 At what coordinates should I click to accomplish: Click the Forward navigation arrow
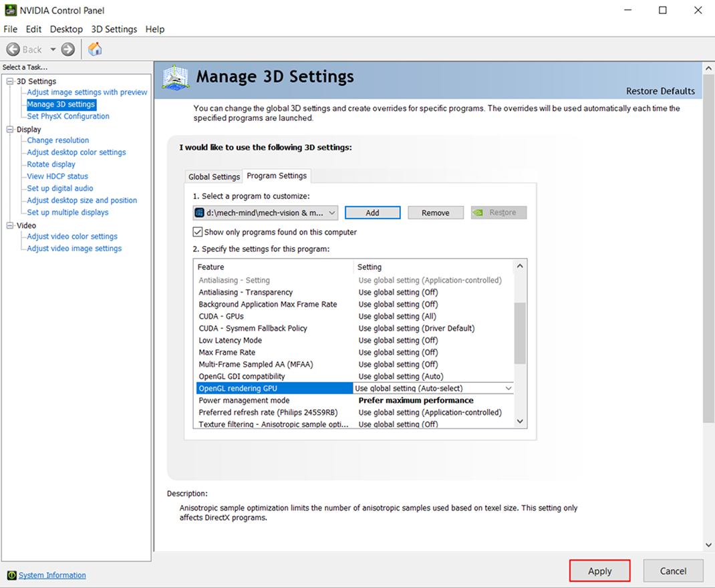coord(67,49)
